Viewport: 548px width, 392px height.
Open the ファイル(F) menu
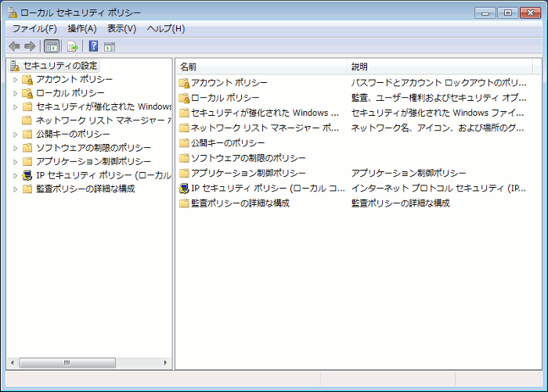pos(34,29)
